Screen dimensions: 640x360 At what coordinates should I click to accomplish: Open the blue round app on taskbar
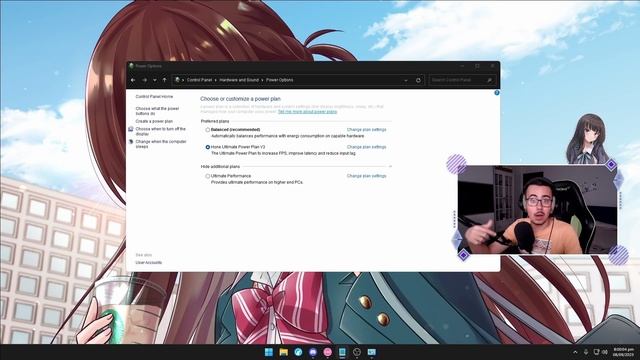point(298,352)
